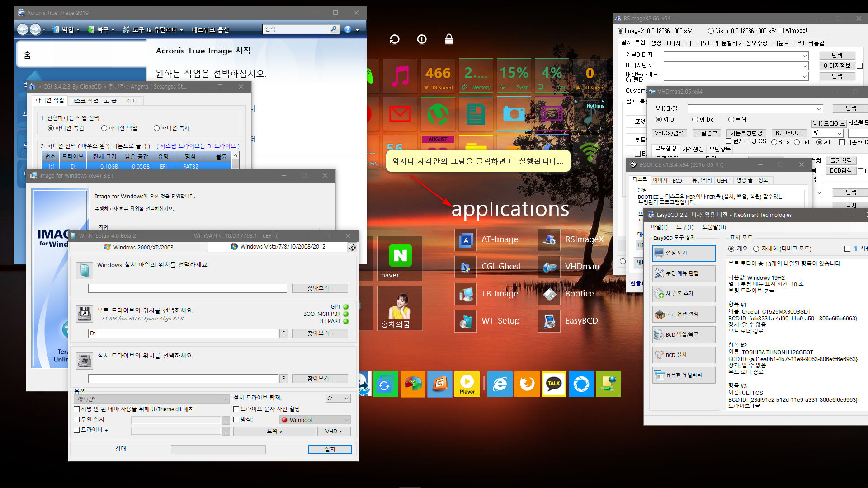Click search magnifier in Acronis toolbar

coord(334,29)
